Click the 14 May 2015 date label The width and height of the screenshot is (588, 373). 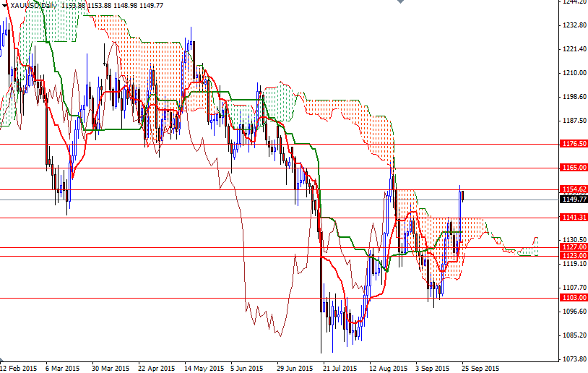coord(202,367)
